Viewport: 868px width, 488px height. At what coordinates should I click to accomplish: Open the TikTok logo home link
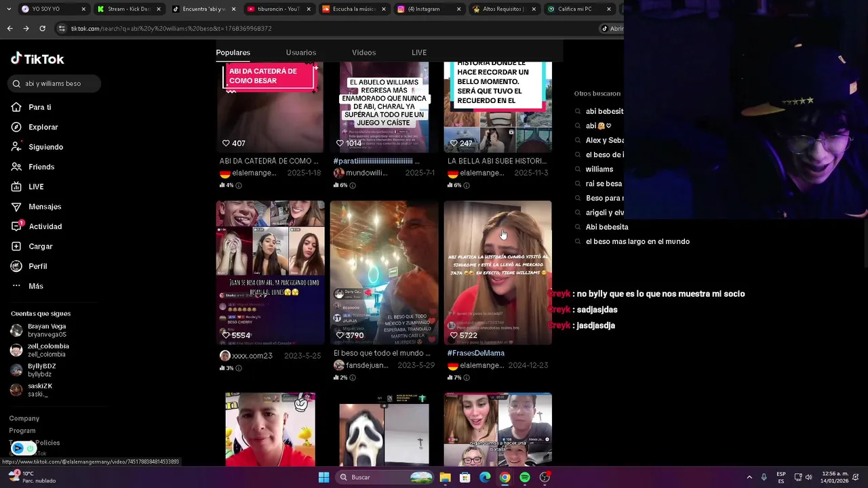coord(37,59)
